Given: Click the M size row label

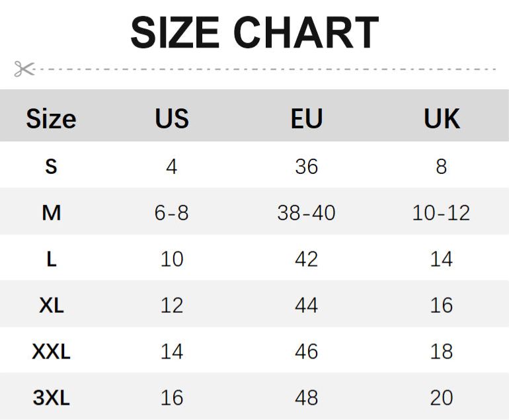Looking at the screenshot, I should [x=51, y=212].
